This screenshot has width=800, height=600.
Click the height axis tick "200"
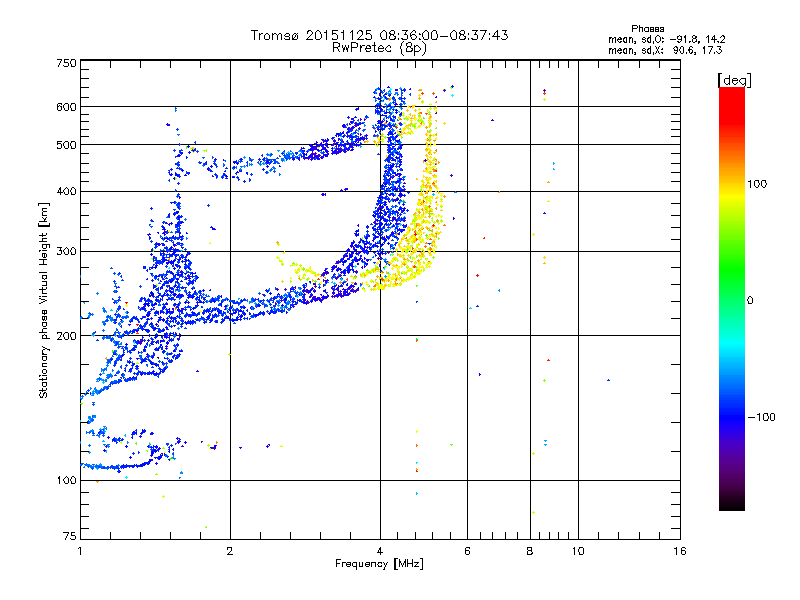click(x=66, y=336)
